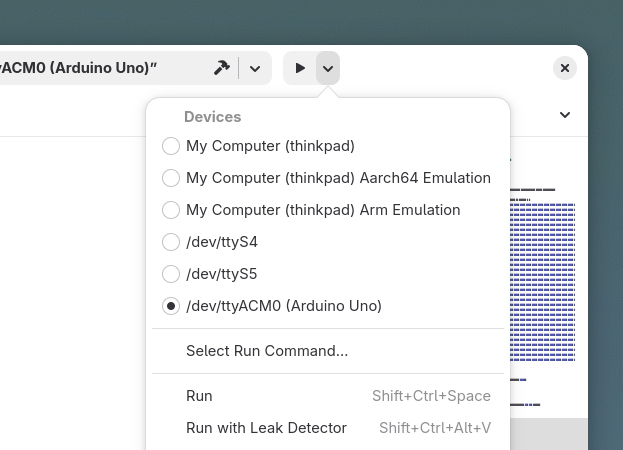
Task: Choose Run from the menu
Action: coord(328,396)
